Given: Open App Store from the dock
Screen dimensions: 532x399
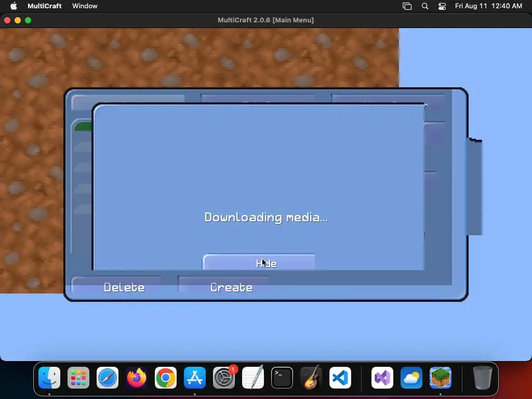Looking at the screenshot, I should tap(195, 378).
